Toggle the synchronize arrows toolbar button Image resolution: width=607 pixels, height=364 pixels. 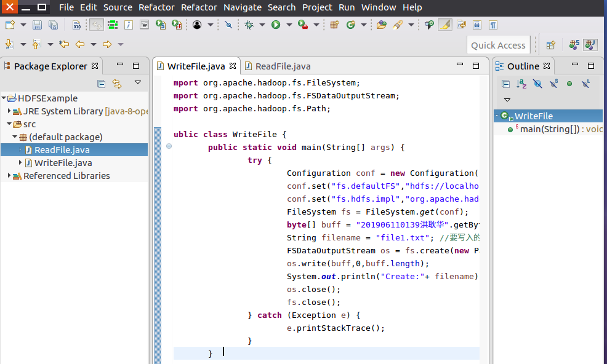coord(97,25)
